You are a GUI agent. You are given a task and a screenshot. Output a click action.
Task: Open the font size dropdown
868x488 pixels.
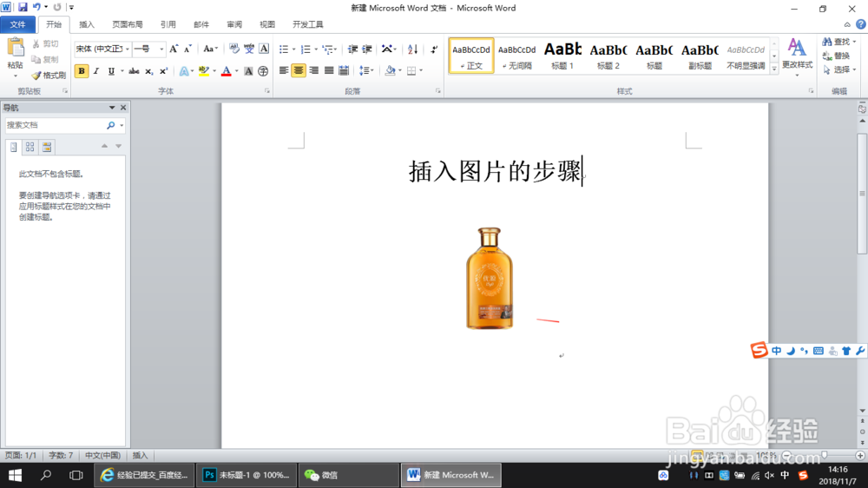click(161, 49)
